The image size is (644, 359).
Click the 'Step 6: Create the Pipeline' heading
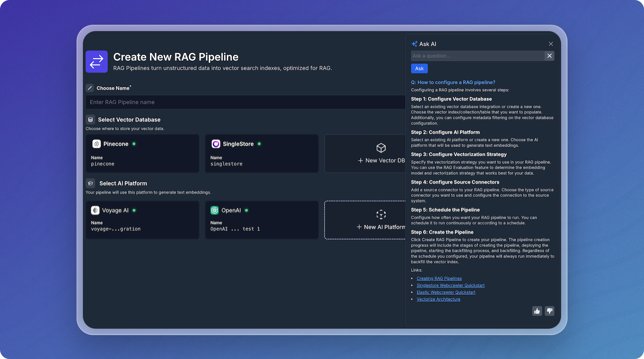pyautogui.click(x=442, y=232)
